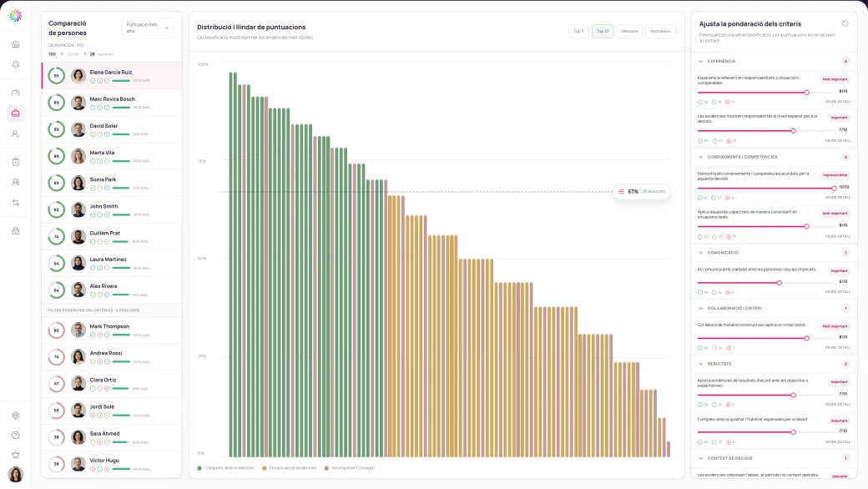
Task: Select Marc Rovira Bosch in the list
Action: pyautogui.click(x=112, y=103)
